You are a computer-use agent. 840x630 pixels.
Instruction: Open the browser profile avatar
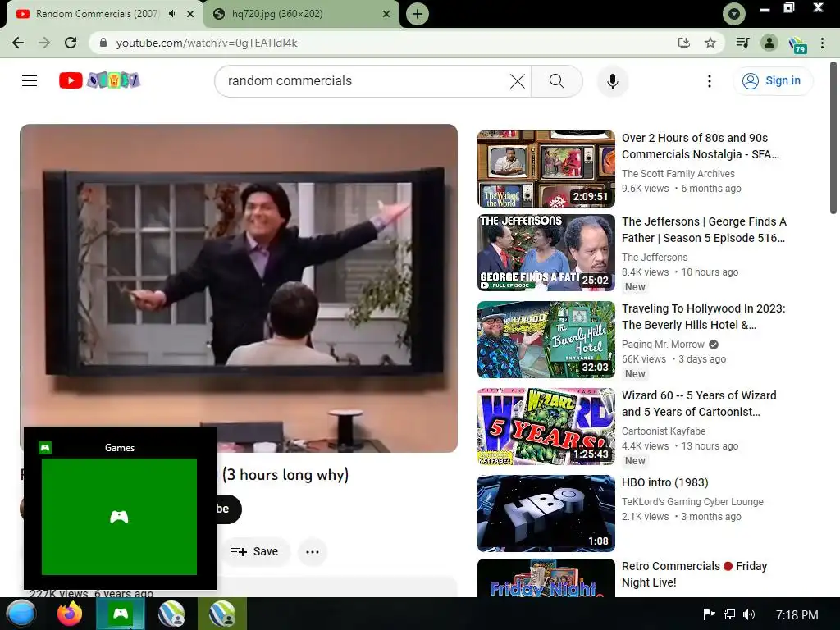769,43
